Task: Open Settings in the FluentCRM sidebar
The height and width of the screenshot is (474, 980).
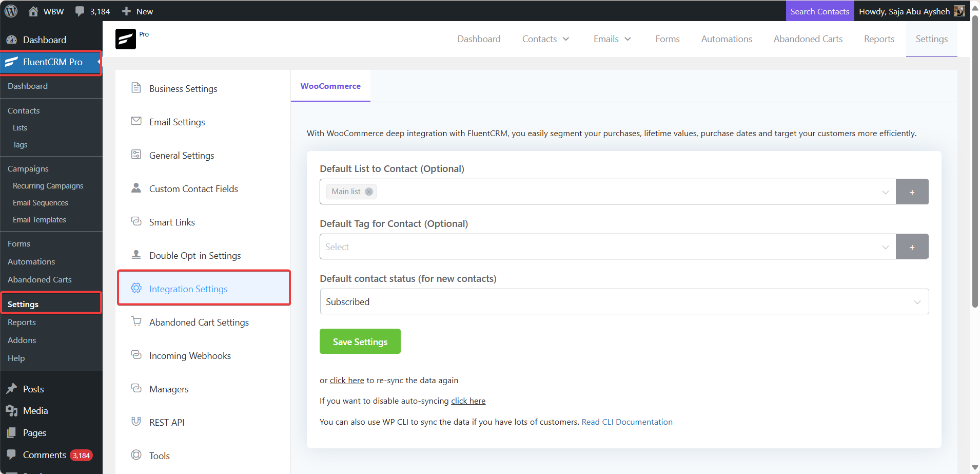Action: [23, 304]
